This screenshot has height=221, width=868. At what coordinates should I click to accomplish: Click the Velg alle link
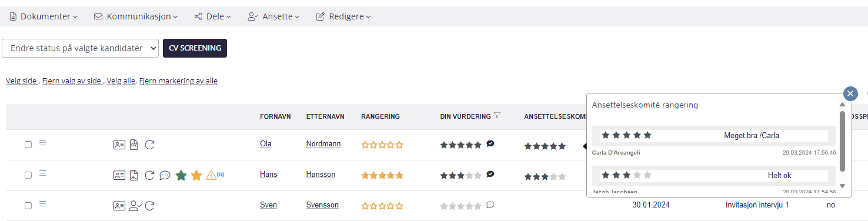(121, 81)
